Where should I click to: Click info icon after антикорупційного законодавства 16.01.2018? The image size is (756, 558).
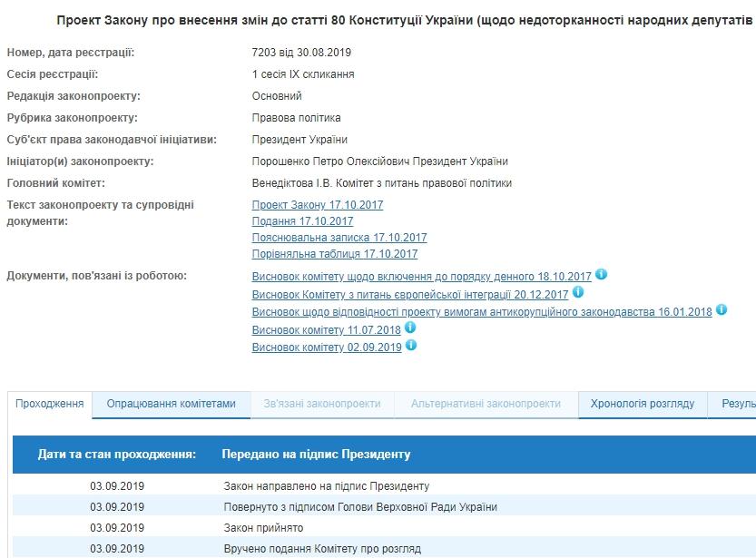(x=722, y=310)
